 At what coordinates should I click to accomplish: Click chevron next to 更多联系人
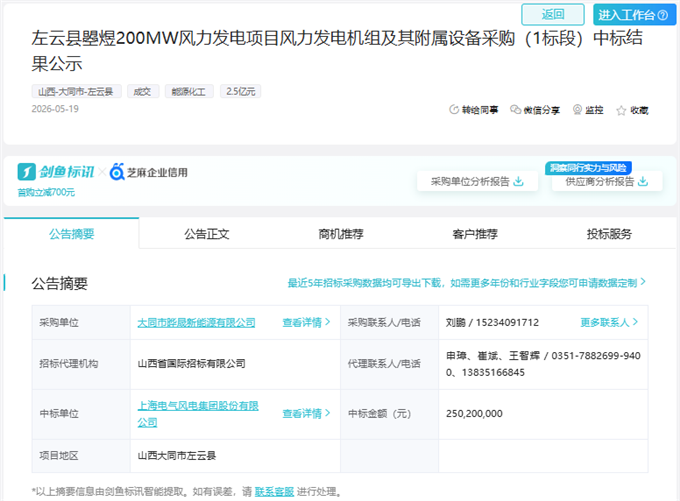pos(635,322)
